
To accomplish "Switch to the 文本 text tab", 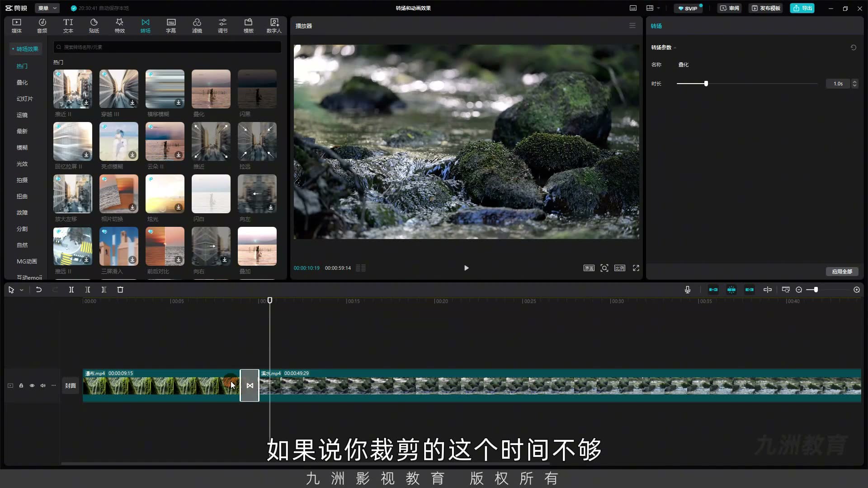I will tap(68, 26).
